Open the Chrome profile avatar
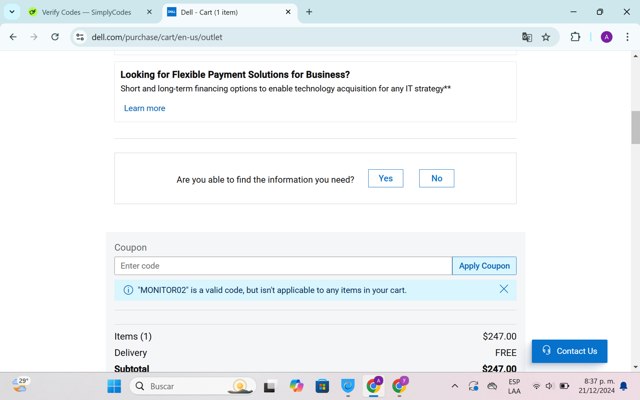Image resolution: width=640 pixels, height=400 pixels. pyautogui.click(x=607, y=37)
